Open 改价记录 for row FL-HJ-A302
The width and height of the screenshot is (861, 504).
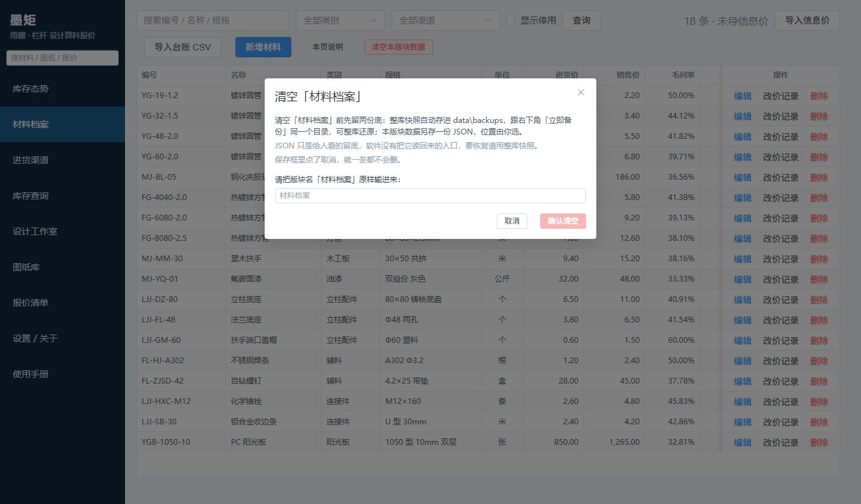781,361
